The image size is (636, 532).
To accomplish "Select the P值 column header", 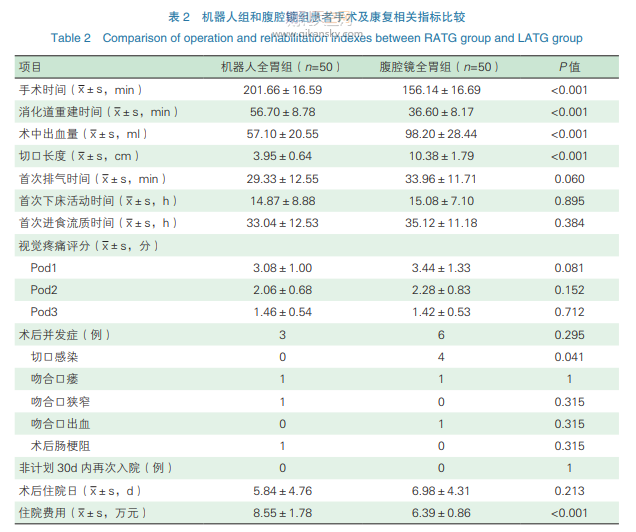I will point(569,67).
